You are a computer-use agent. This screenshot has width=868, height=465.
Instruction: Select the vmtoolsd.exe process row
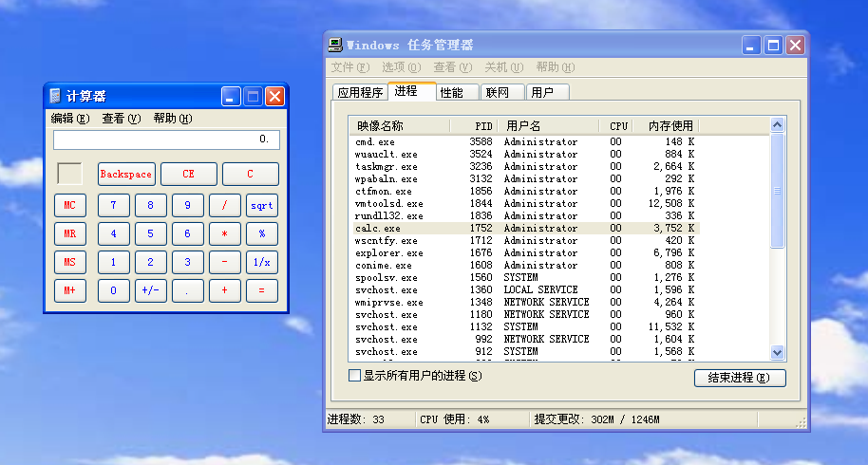coord(525,203)
